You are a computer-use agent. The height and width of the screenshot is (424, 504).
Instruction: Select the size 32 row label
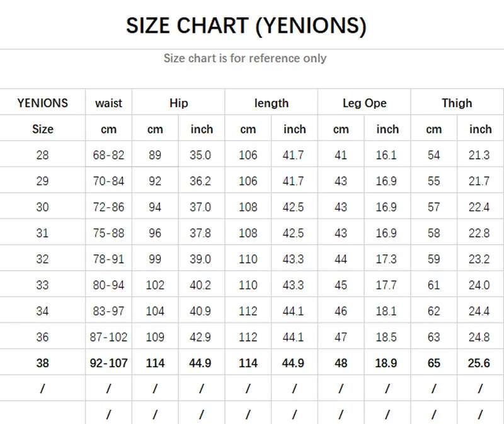42,259
